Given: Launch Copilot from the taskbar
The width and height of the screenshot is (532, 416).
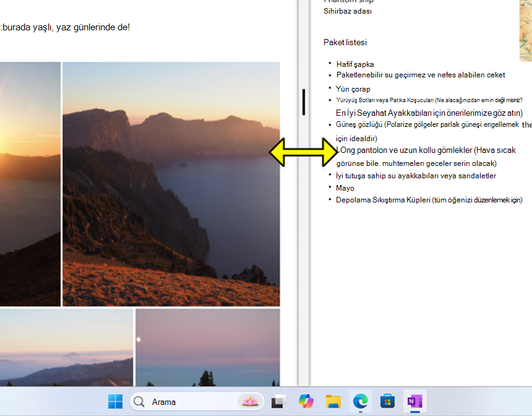Looking at the screenshot, I should pyautogui.click(x=306, y=402).
